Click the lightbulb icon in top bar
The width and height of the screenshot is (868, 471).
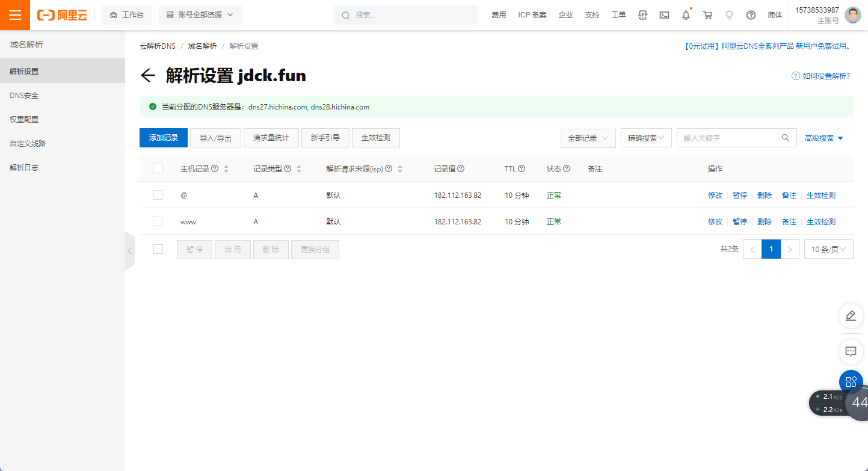[729, 15]
